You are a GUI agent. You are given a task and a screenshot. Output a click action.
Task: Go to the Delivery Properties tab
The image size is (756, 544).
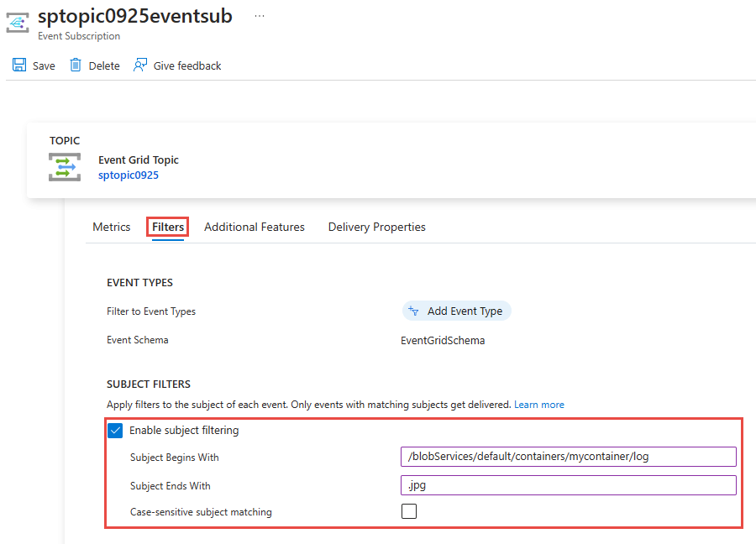coord(376,227)
